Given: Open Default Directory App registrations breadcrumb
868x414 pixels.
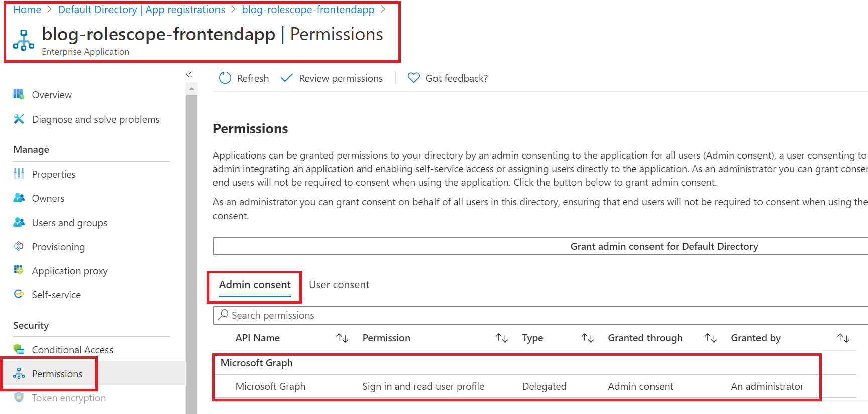Looking at the screenshot, I should pyautogui.click(x=141, y=10).
